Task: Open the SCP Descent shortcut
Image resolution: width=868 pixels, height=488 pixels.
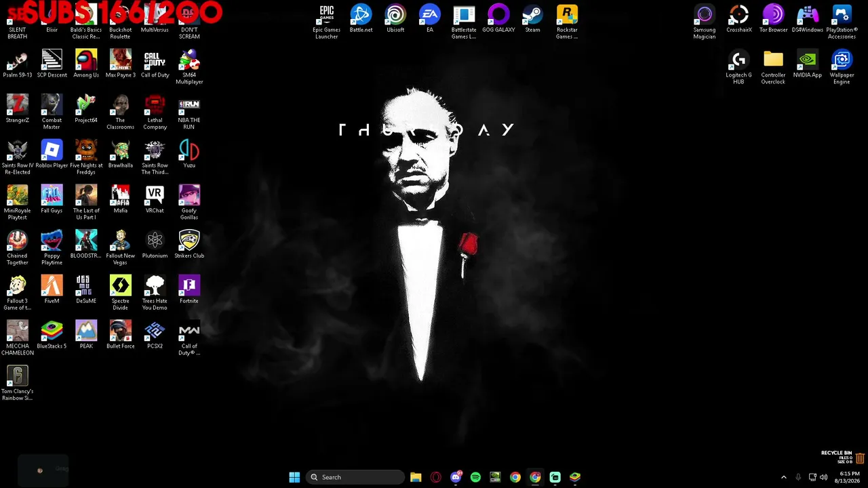Action: (x=52, y=64)
